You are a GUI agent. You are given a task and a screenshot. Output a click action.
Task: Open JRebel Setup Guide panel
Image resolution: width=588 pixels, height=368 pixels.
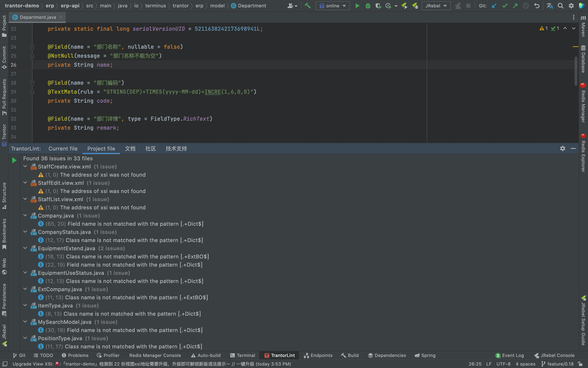[x=583, y=321]
